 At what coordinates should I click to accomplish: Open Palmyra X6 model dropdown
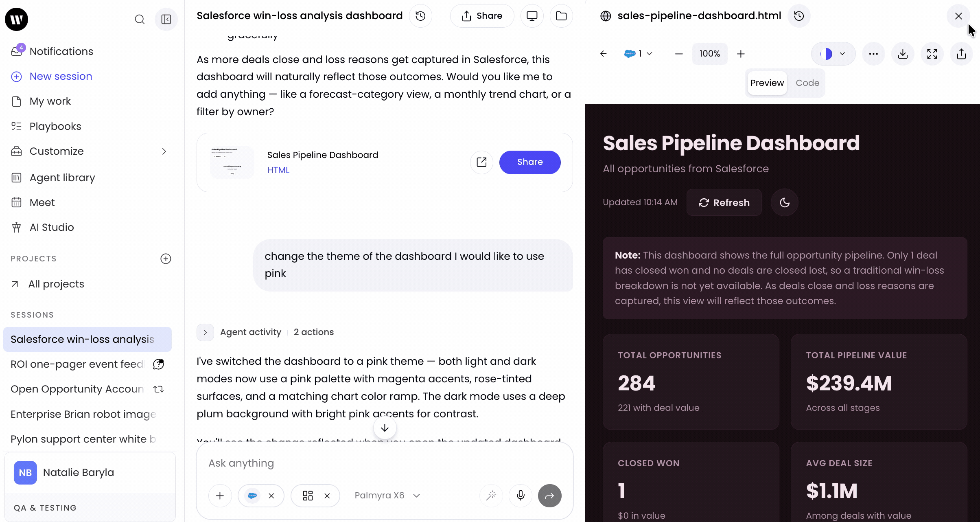[387, 496]
